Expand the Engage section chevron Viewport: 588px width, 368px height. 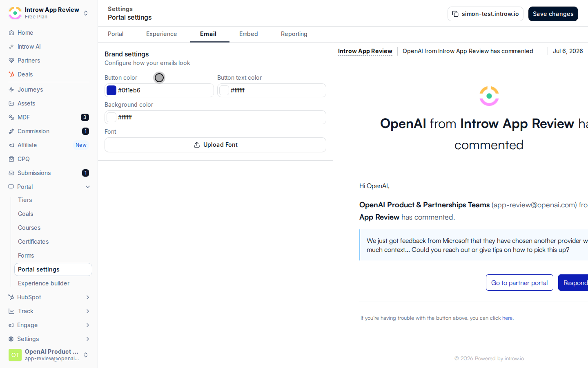88,325
